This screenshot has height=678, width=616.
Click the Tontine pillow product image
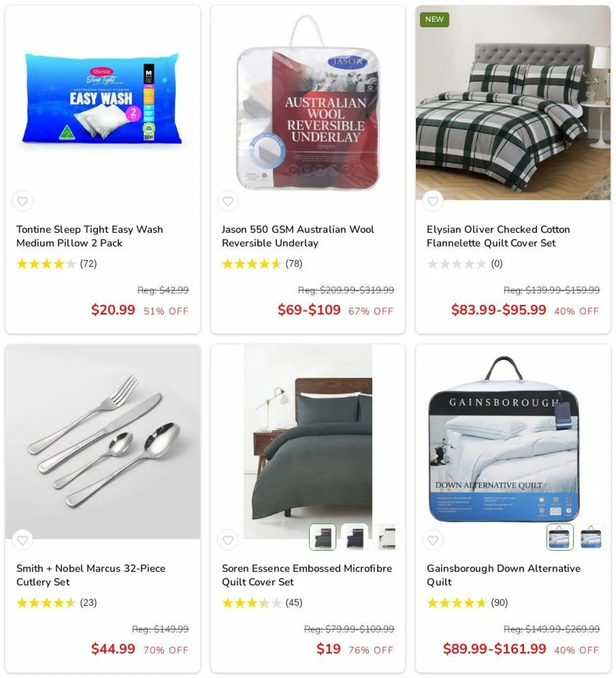103,100
